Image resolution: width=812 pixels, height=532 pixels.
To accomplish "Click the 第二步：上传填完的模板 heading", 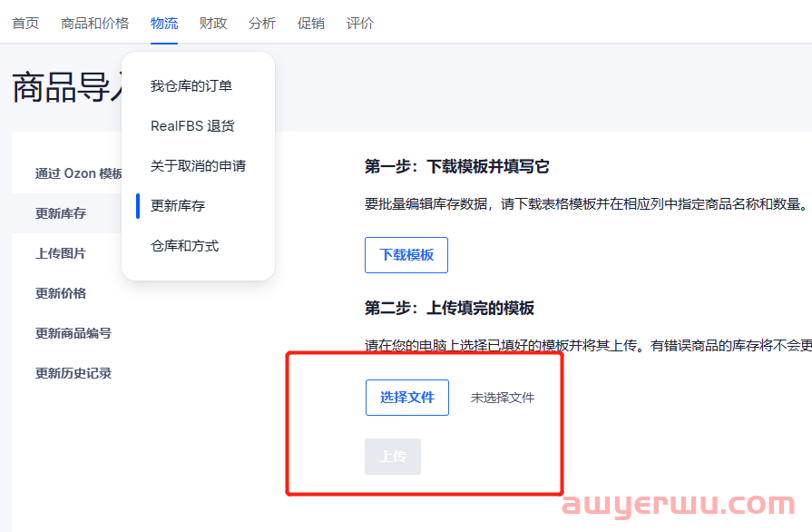I will (449, 308).
